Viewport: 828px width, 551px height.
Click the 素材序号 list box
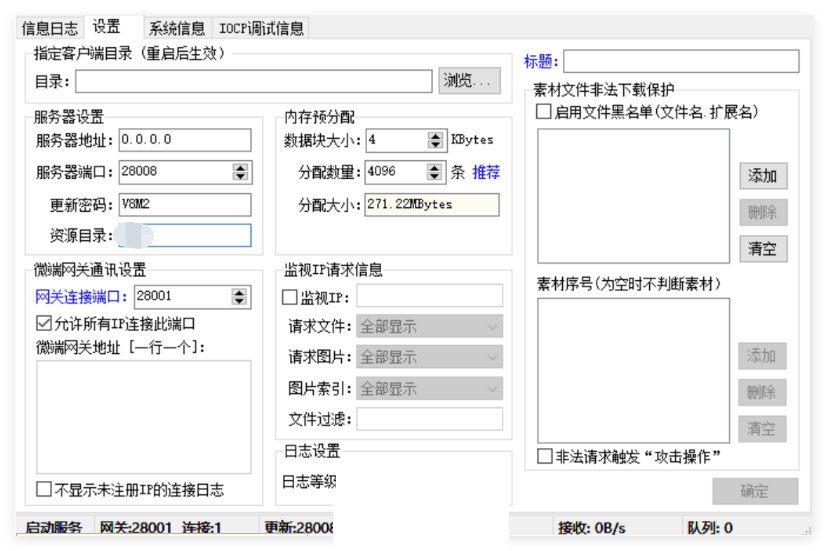(634, 371)
